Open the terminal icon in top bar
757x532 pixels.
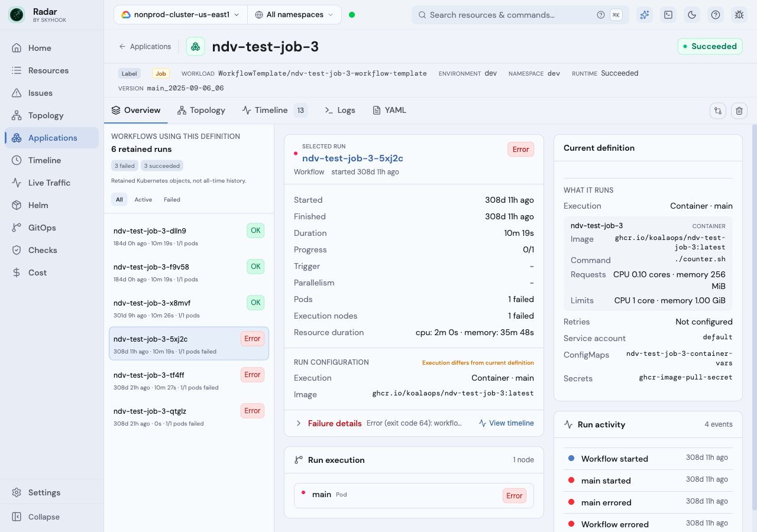pos(668,15)
